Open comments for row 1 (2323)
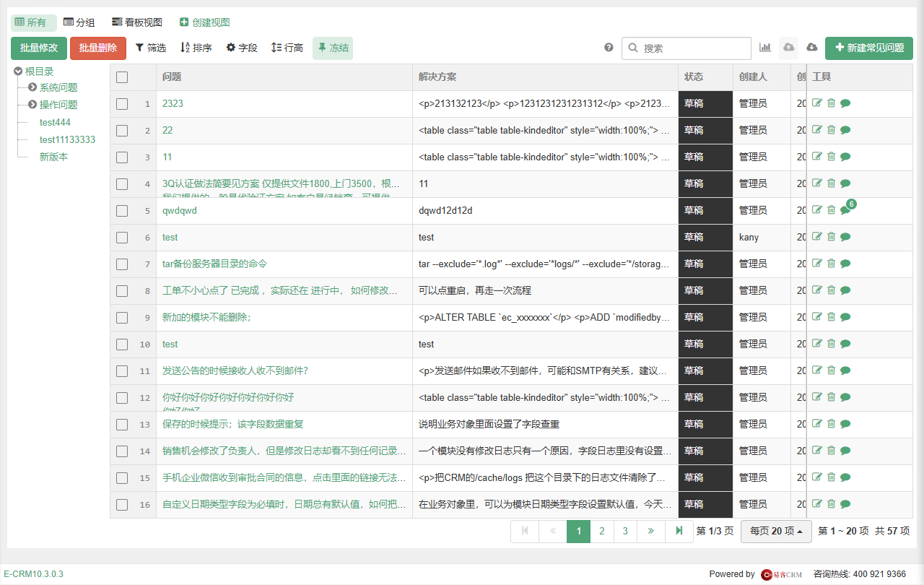Viewport: 924px width, 585px height. click(845, 103)
